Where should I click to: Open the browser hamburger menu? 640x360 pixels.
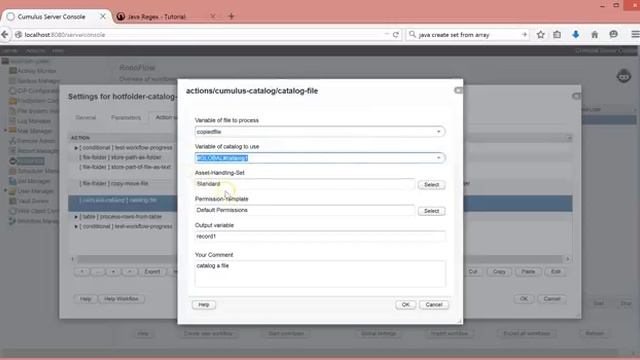(635, 35)
